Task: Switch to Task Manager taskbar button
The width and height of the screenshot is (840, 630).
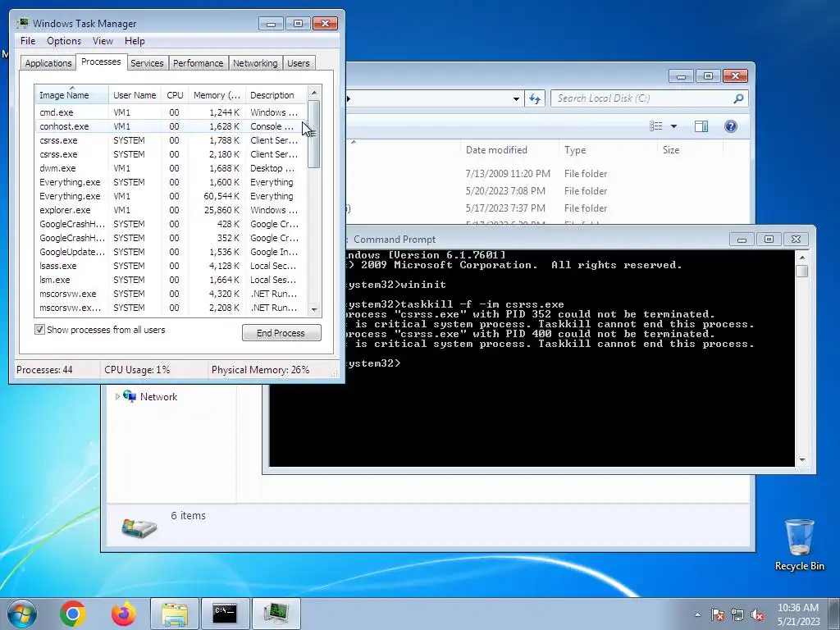Action: [276, 614]
